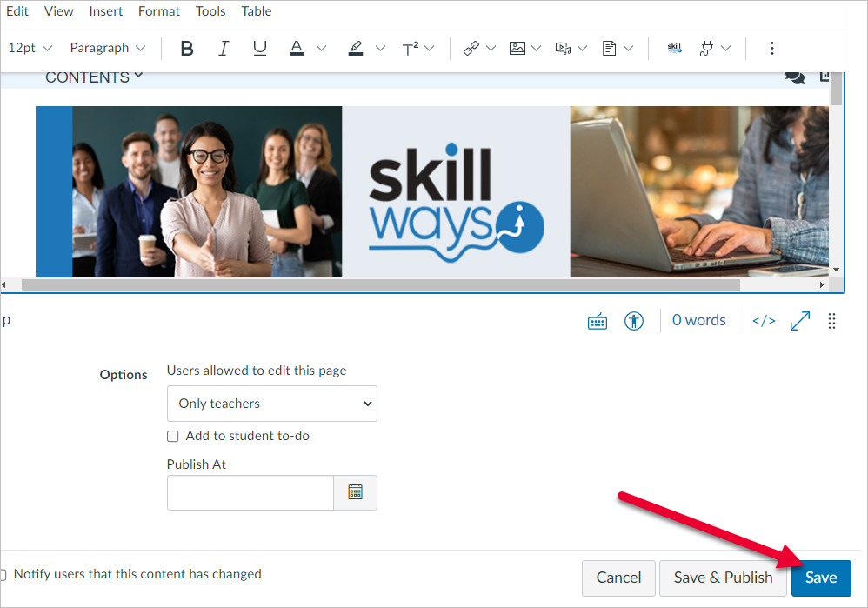868x608 pixels.
Task: Open the superscript options dropdown arrow
Action: point(430,49)
